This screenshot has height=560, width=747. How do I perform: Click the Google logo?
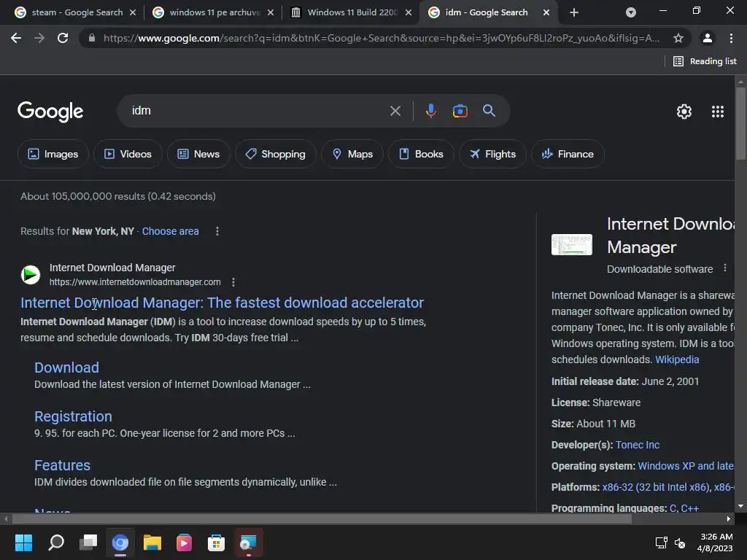[x=50, y=112]
